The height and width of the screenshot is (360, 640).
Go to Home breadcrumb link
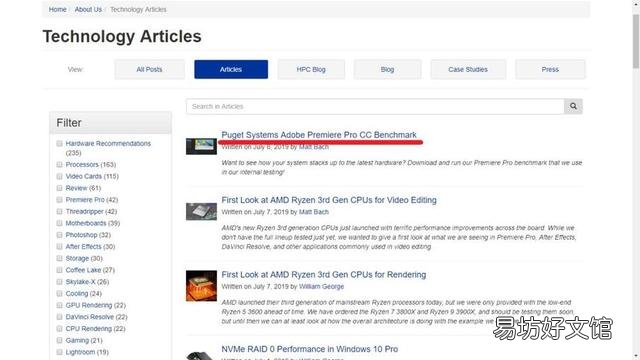pos(58,9)
